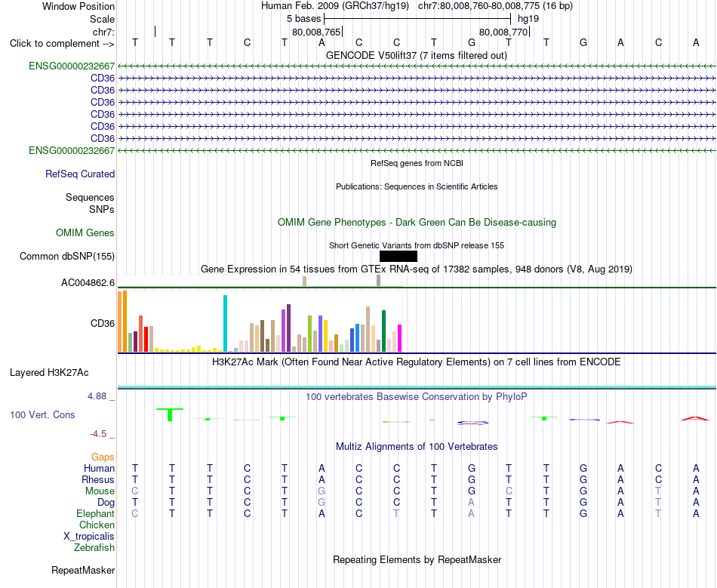717x588 pixels.
Task: Click the tallest green PhyloP conservation bar
Action: (x=170, y=414)
